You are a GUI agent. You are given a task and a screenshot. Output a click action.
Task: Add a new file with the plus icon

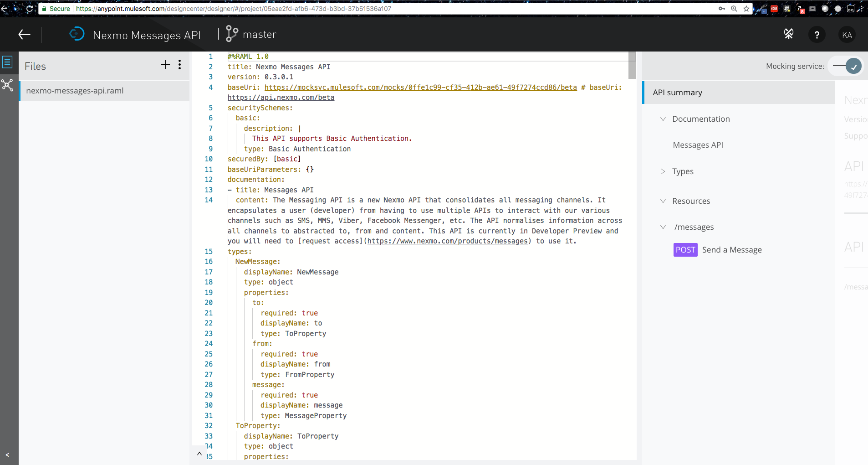click(165, 65)
